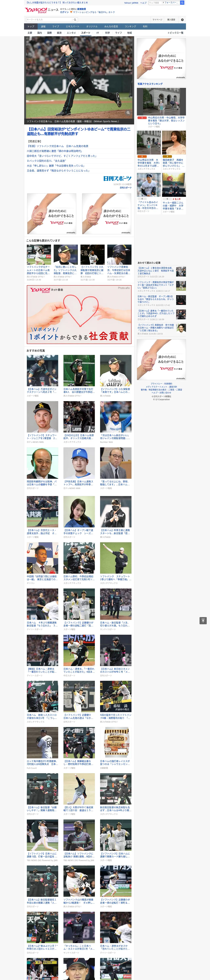
Task: Click the 新規取得 link
Action: 82,9
